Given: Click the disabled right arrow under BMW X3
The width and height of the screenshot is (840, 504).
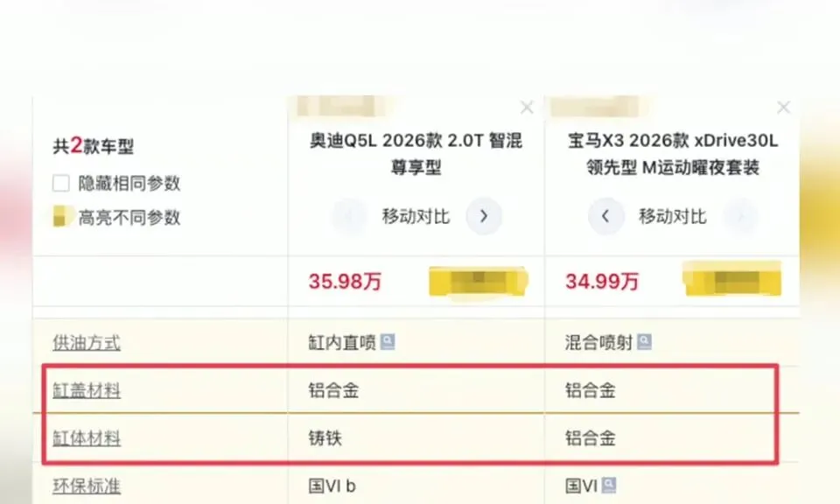Looking at the screenshot, I should (741, 216).
